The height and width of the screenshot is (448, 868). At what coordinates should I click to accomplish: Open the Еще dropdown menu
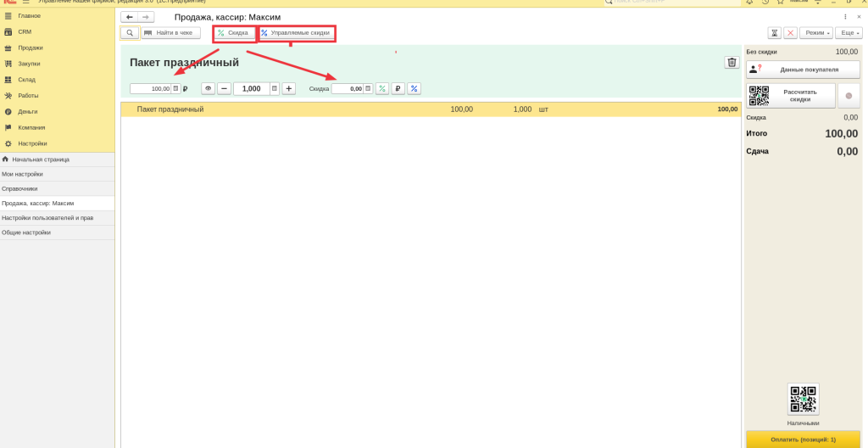click(x=849, y=33)
